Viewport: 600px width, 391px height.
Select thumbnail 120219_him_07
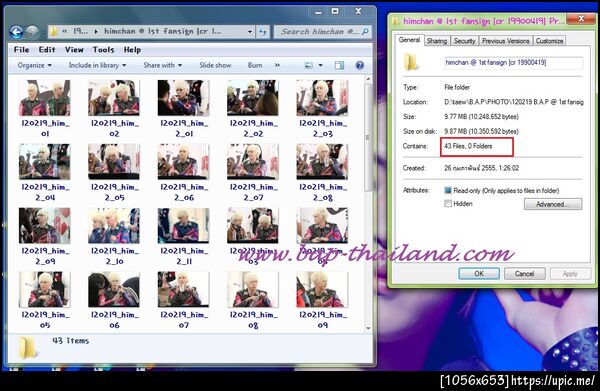tap(184, 290)
